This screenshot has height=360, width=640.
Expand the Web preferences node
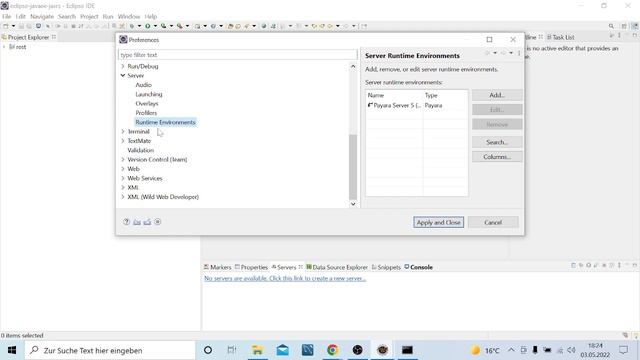(123, 169)
